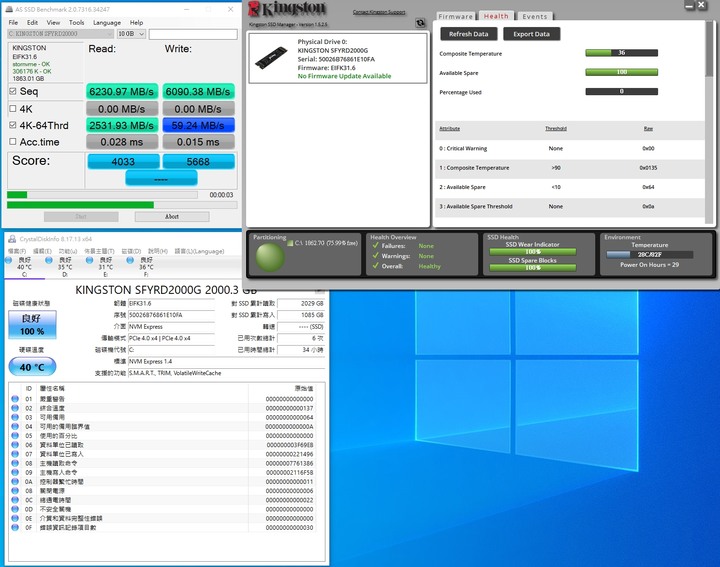Click the Available Spare bar showing 100
Screen dimensions: 720x567
tap(621, 72)
